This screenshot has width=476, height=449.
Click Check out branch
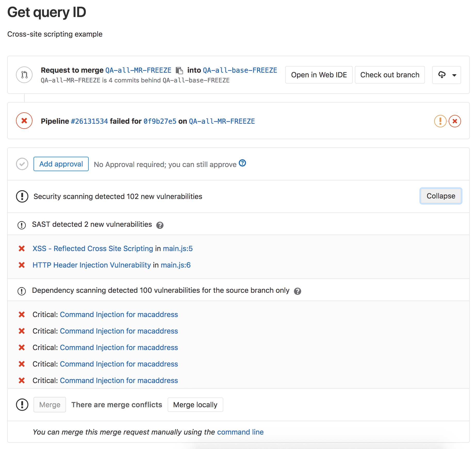tap(390, 75)
